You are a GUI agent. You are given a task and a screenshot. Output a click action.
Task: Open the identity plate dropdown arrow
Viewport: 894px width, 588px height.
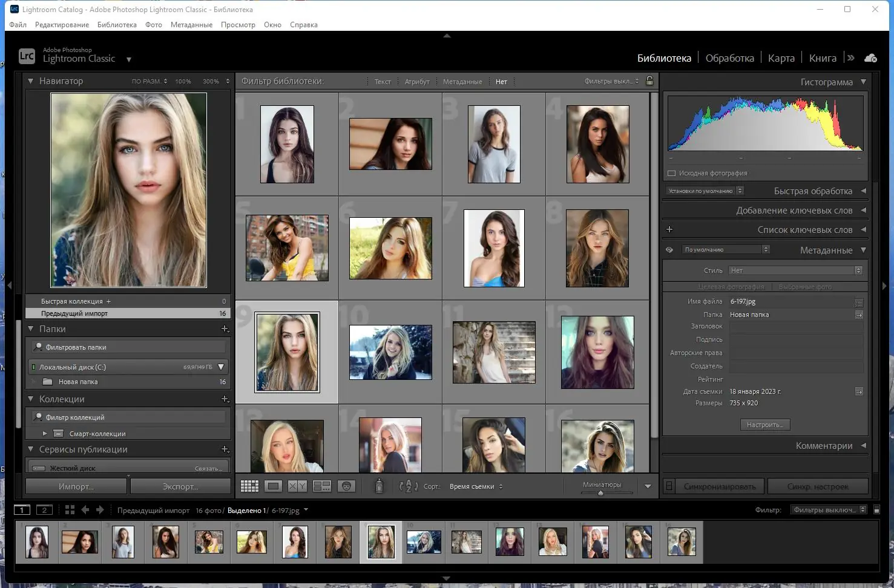(129, 59)
